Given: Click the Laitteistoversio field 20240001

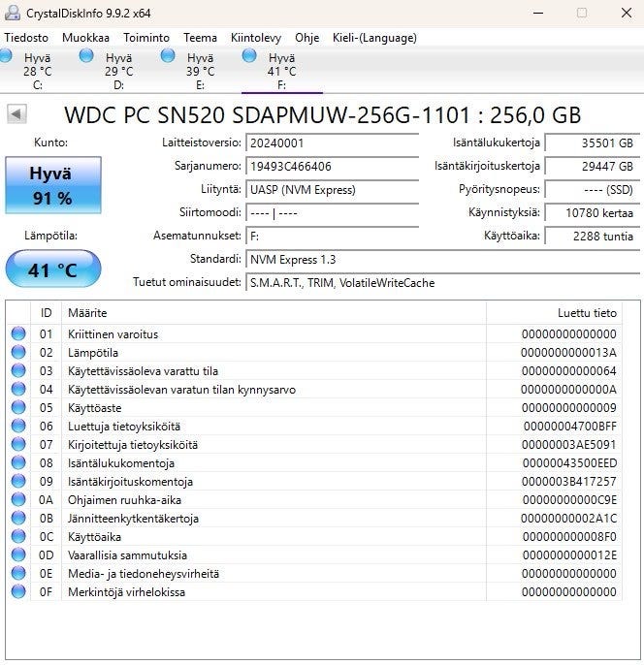Looking at the screenshot, I should tap(332, 142).
